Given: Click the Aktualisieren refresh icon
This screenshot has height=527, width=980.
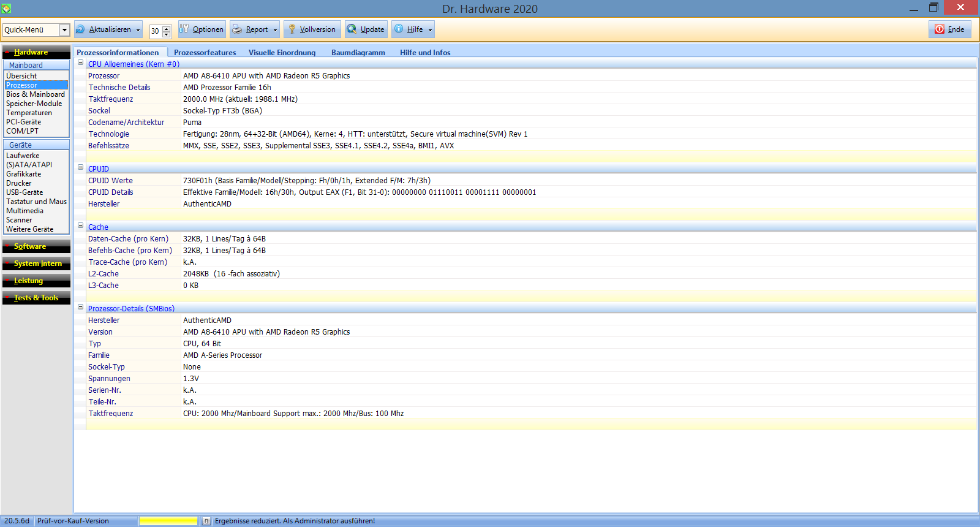Looking at the screenshot, I should pyautogui.click(x=80, y=29).
